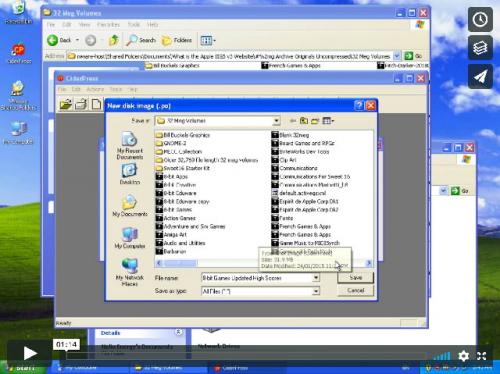
Task: Click the Go button beside address bar
Action: coord(414,56)
